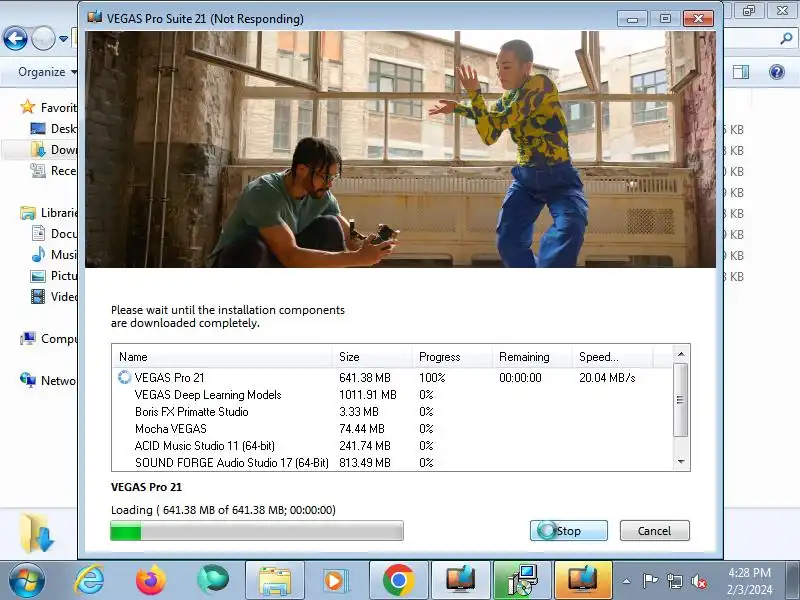Click Downloads folder icon in details pane
This screenshot has width=800, height=600.
click(37, 533)
